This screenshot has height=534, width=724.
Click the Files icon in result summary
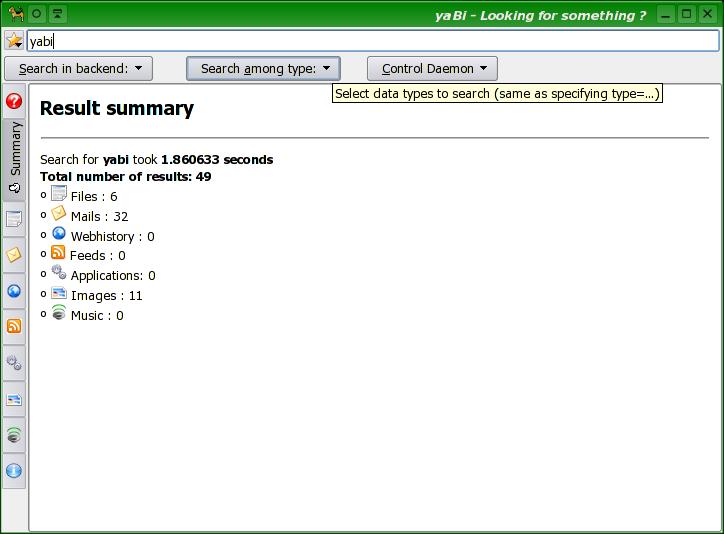(x=59, y=193)
